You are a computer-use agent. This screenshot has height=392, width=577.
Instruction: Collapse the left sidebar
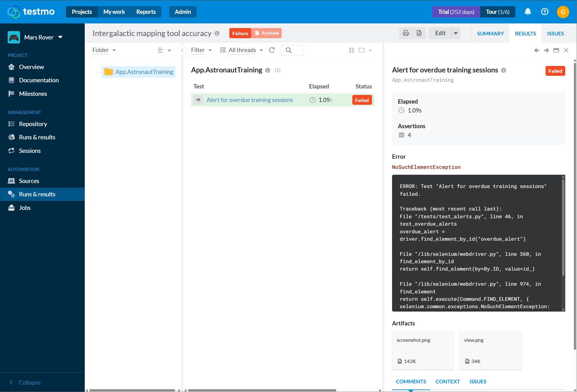(x=25, y=382)
